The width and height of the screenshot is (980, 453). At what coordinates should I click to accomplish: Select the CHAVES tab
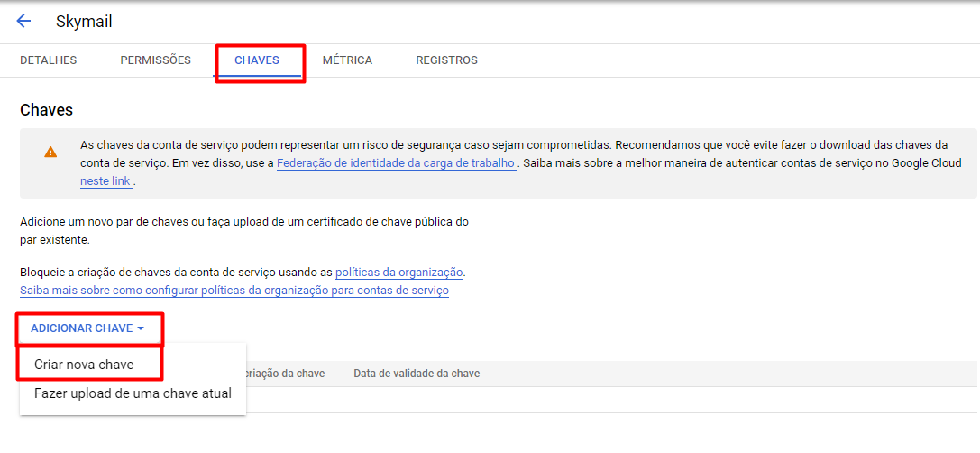click(257, 60)
